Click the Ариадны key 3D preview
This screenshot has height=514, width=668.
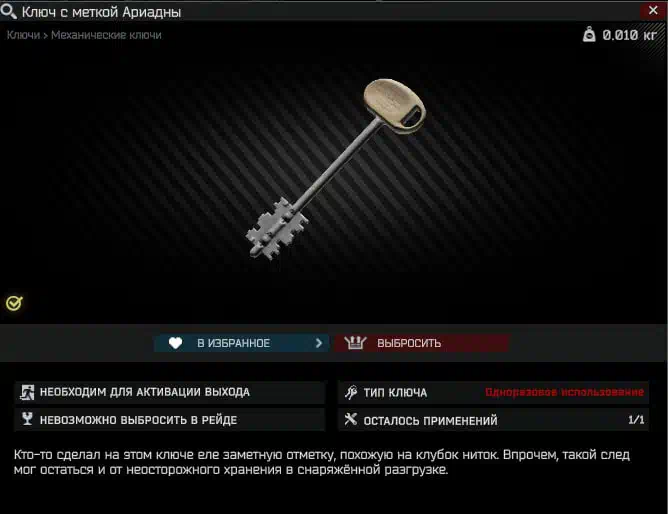pos(336,169)
